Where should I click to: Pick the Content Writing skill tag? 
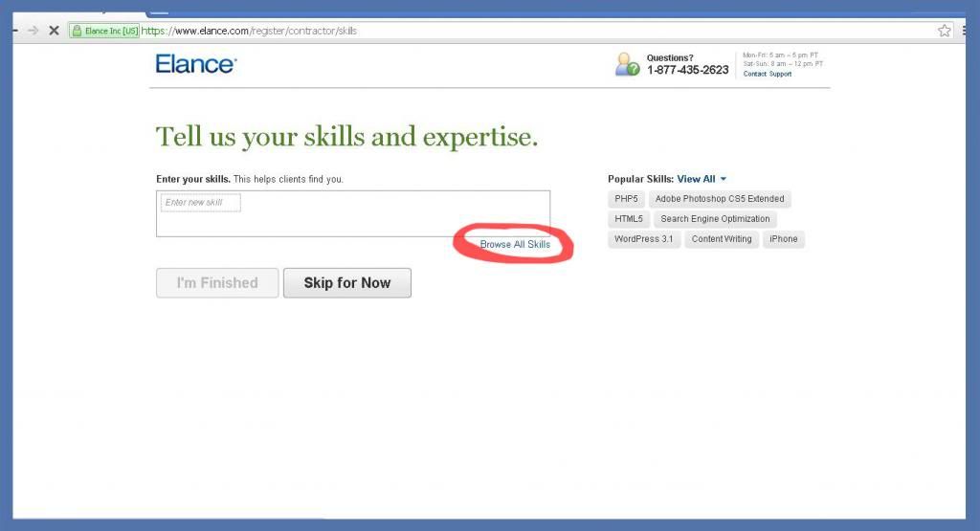pos(722,239)
